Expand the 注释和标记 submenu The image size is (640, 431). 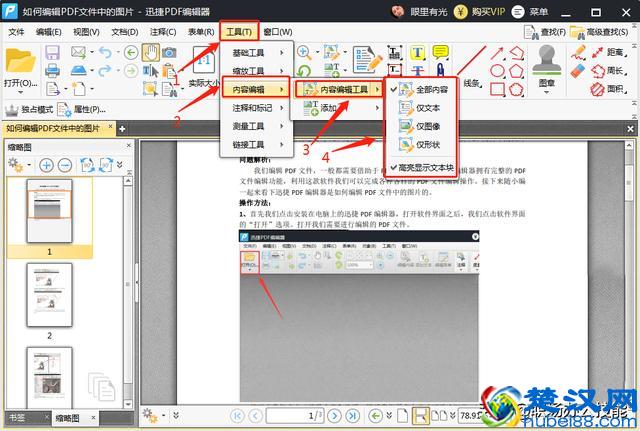point(257,108)
